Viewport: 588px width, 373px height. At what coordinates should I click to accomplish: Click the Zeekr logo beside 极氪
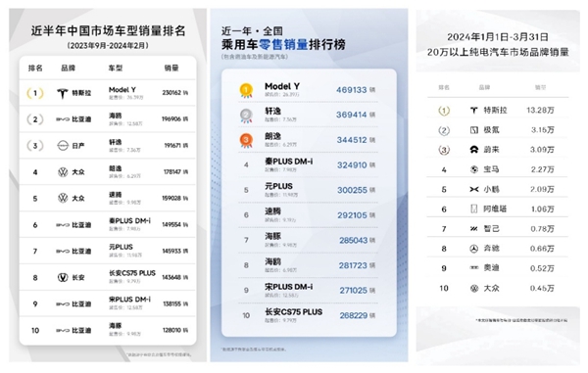click(x=474, y=130)
